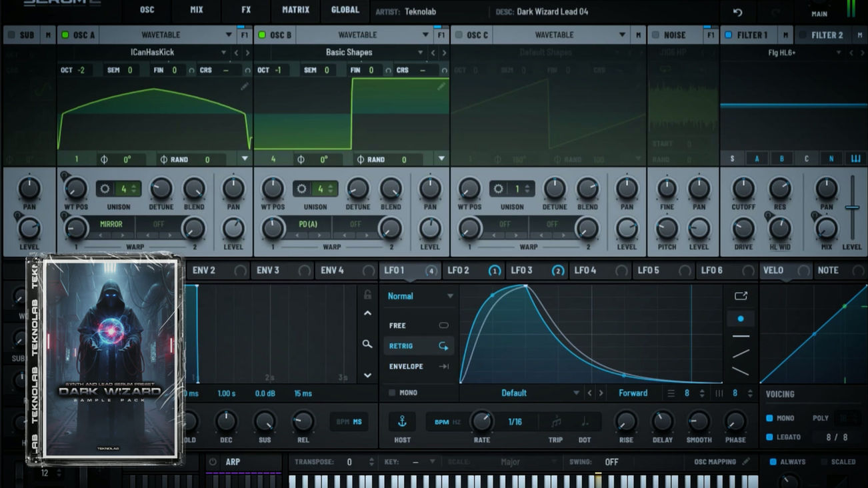Open OSC A wavetable editor pencil
This screenshot has width=868, height=488.
tap(245, 86)
